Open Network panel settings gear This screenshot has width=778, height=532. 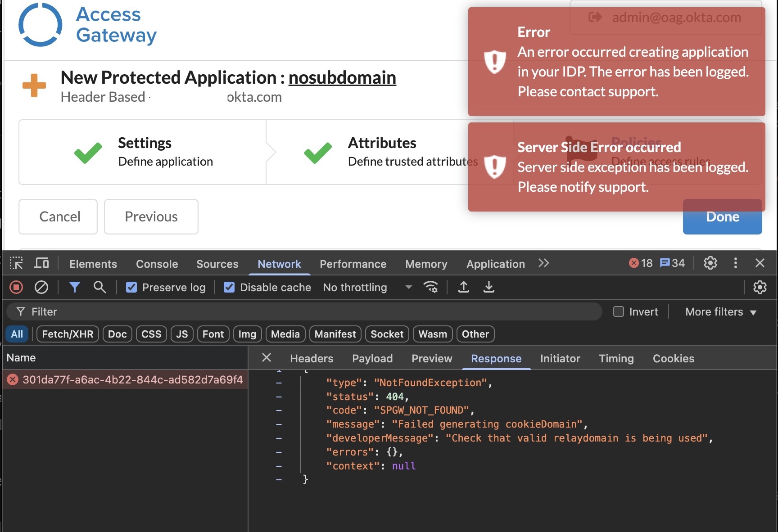pyautogui.click(x=760, y=287)
